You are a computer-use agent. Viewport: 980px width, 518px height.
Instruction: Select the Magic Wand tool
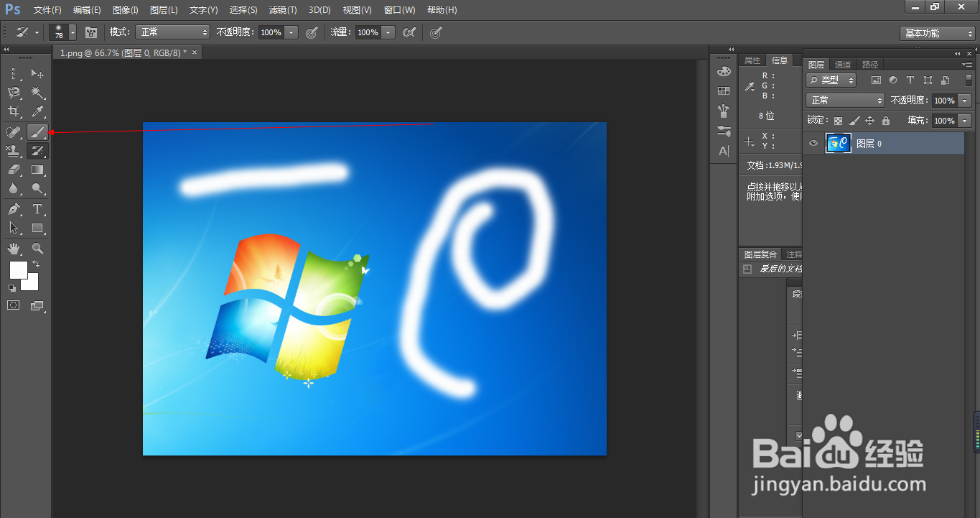(37, 93)
